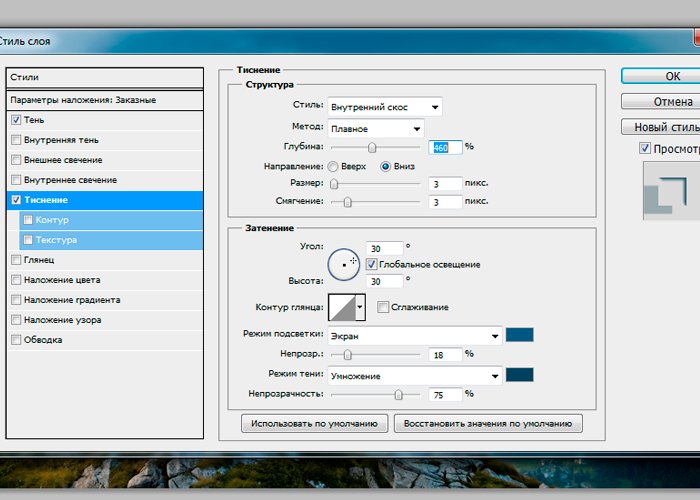Viewport: 700px width, 500px height.
Task: Click the Глубина slider handle
Action: 373,147
